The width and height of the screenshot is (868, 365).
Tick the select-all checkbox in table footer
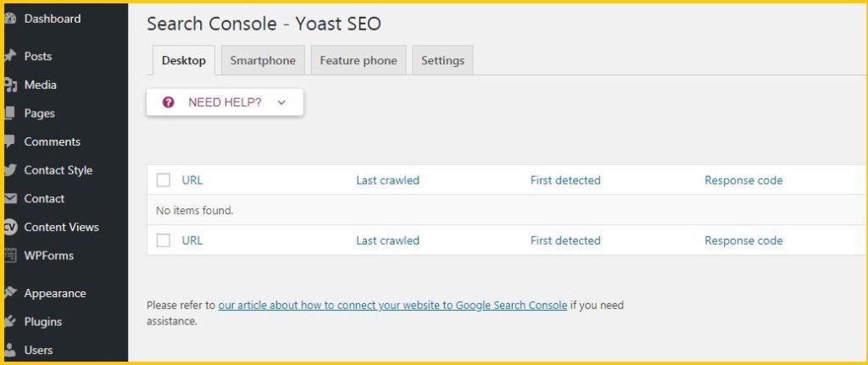[164, 241]
